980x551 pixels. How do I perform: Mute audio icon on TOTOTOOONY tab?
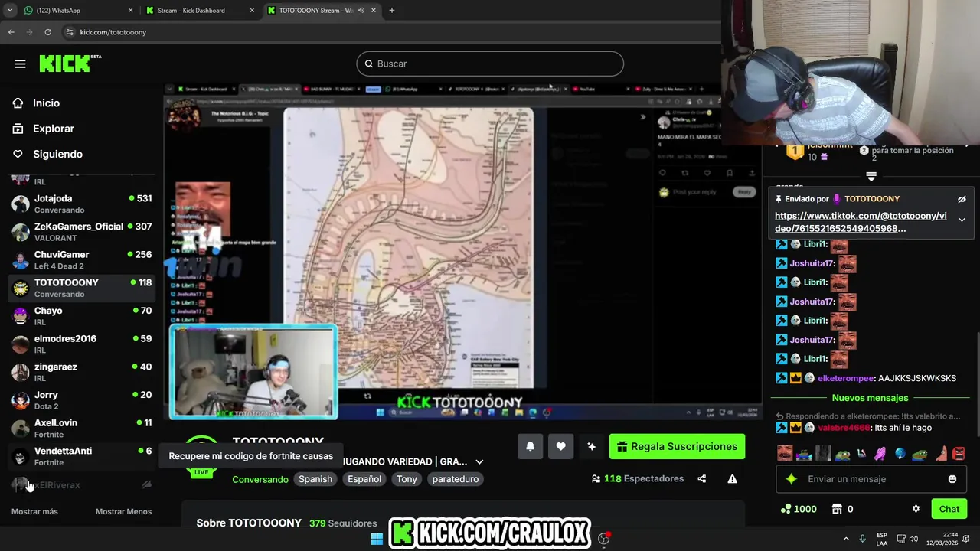(361, 11)
